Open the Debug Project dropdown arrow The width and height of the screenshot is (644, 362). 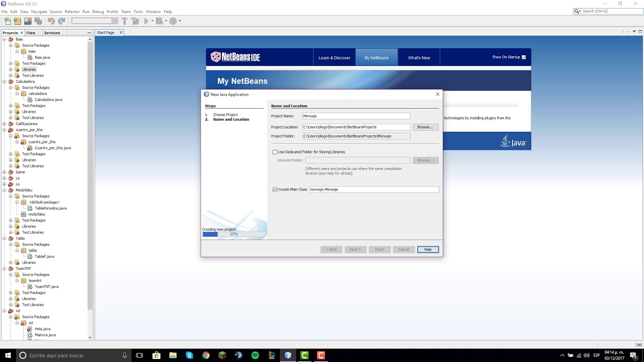coord(166,21)
